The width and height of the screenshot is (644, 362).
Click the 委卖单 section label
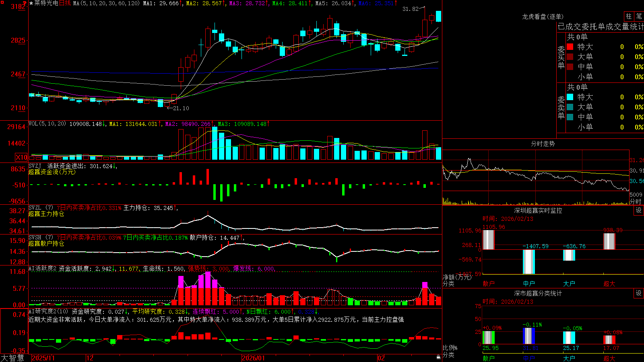[x=561, y=107]
